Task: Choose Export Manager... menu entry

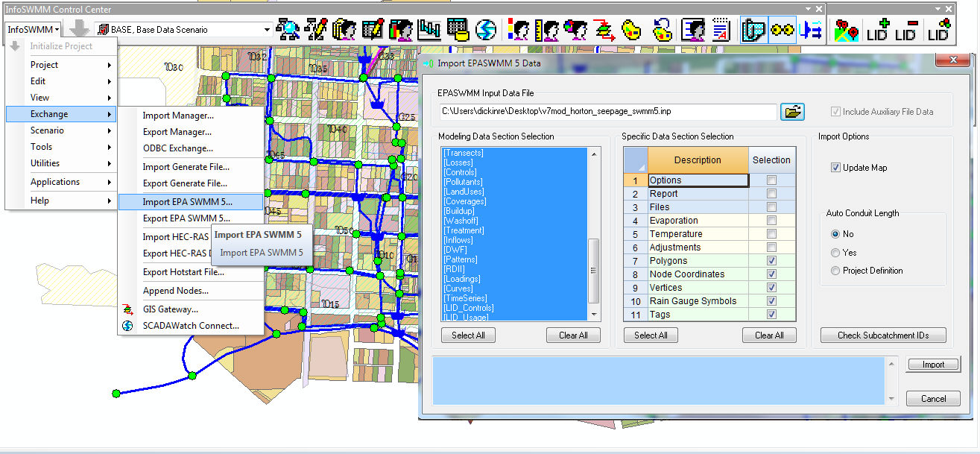Action: tap(191, 132)
